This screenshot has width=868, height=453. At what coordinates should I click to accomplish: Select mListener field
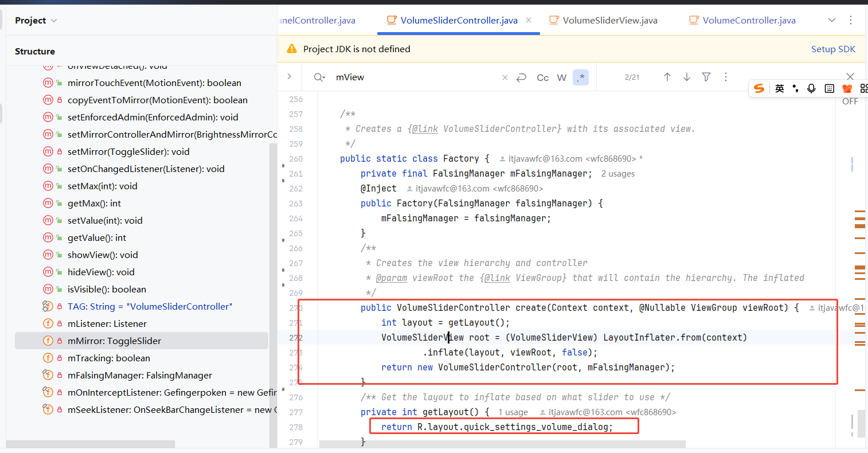(x=107, y=324)
